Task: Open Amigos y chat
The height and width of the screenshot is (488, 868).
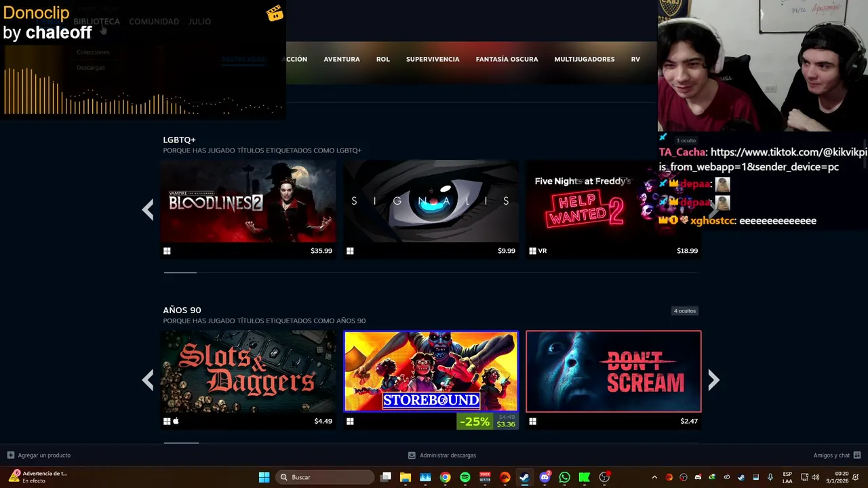Action: [831, 455]
